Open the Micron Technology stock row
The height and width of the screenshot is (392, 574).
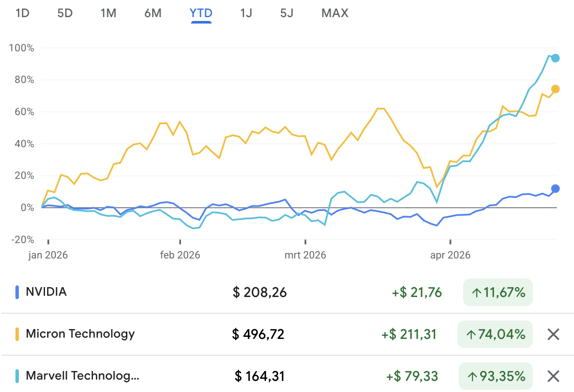(287, 334)
